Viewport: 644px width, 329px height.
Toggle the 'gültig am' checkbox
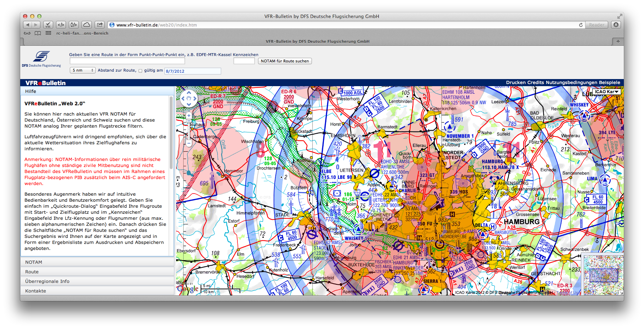click(140, 71)
